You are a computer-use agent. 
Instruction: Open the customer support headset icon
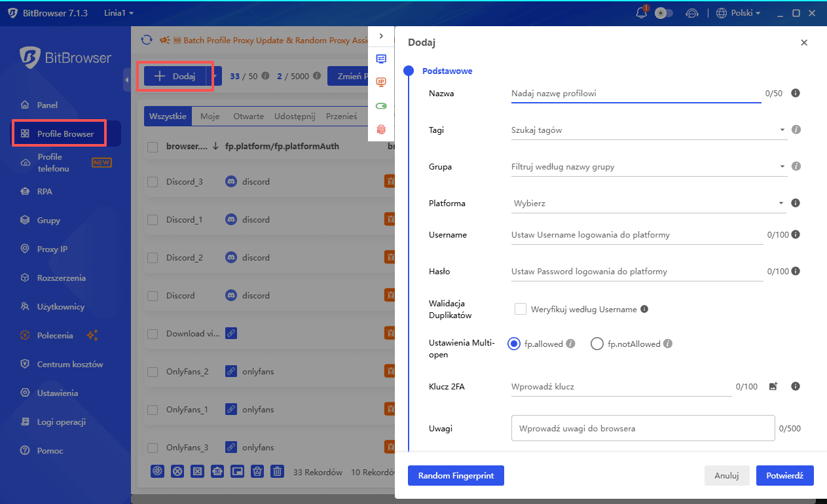coord(692,13)
